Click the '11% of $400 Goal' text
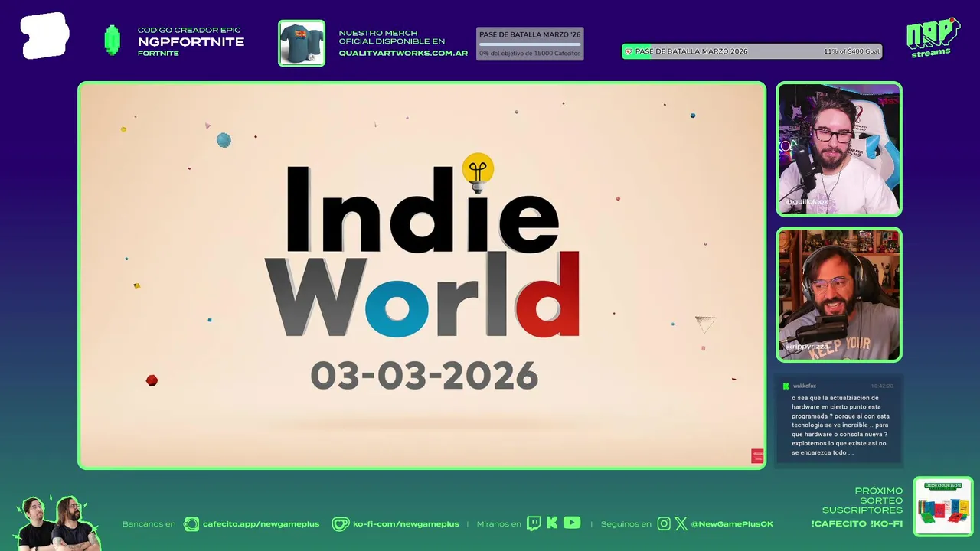This screenshot has height=551, width=980. coord(851,51)
